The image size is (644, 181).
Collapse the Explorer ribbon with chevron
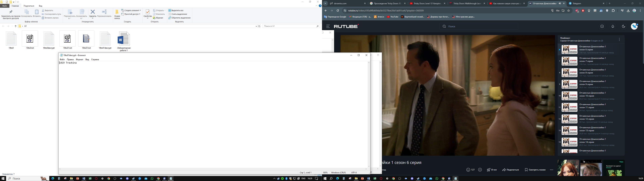[x=316, y=6]
